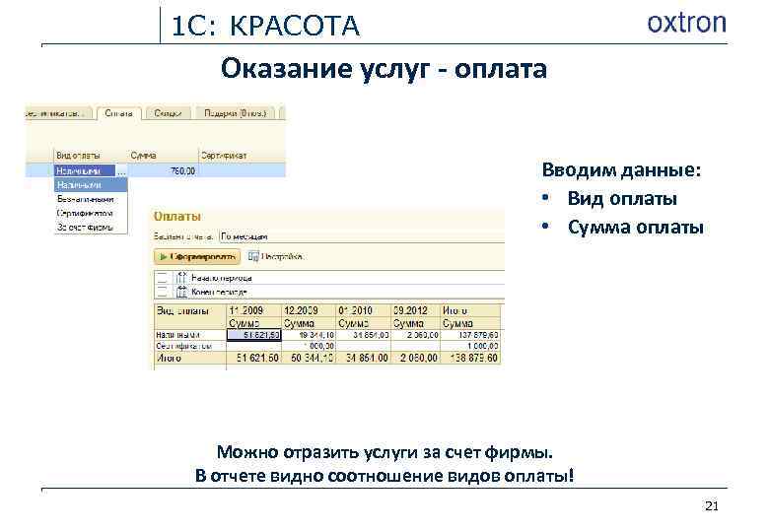This screenshot has height=532, width=769.
Task: Choose Наличными in the dropdown list
Action: coord(91,185)
